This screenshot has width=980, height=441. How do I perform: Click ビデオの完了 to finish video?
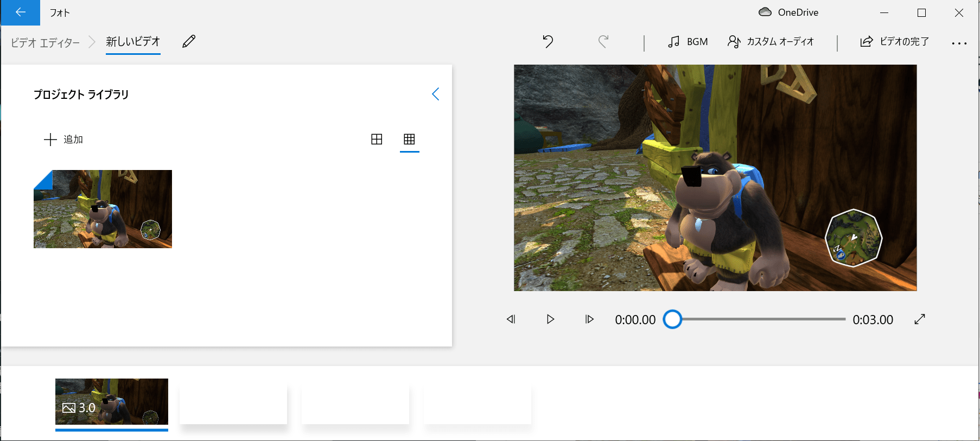coord(894,41)
